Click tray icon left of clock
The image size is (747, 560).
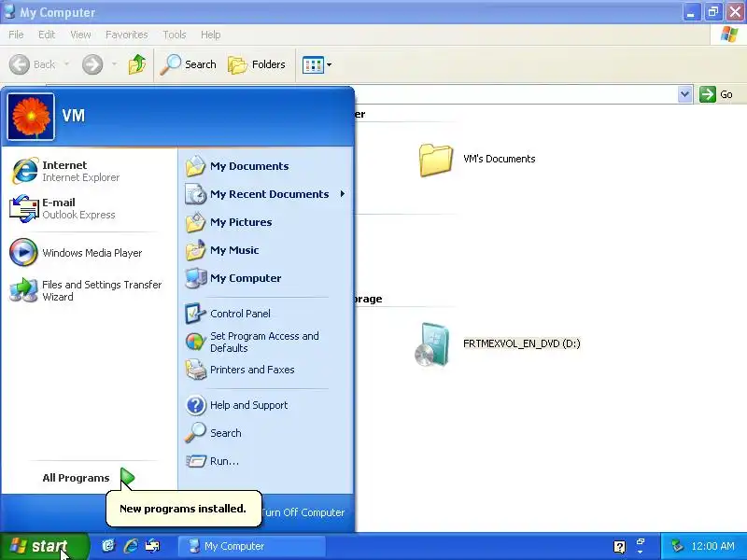[x=677, y=546]
